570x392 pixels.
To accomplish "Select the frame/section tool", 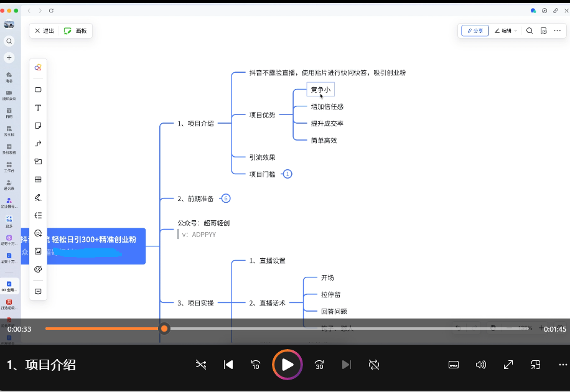I will click(38, 161).
